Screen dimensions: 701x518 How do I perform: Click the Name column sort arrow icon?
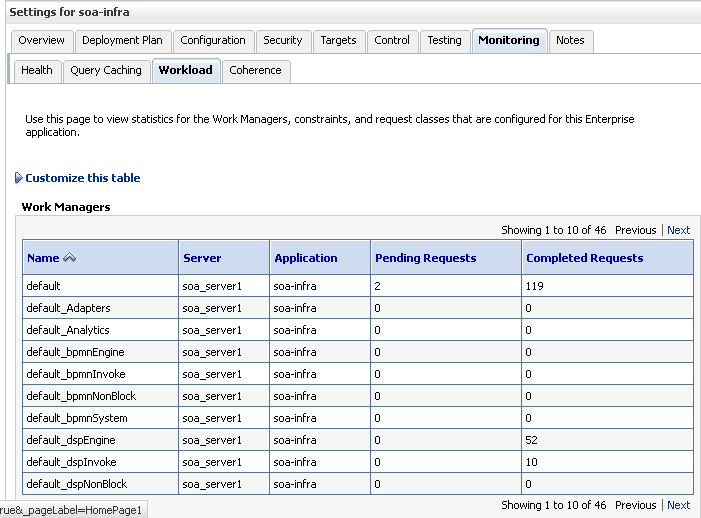click(69, 257)
